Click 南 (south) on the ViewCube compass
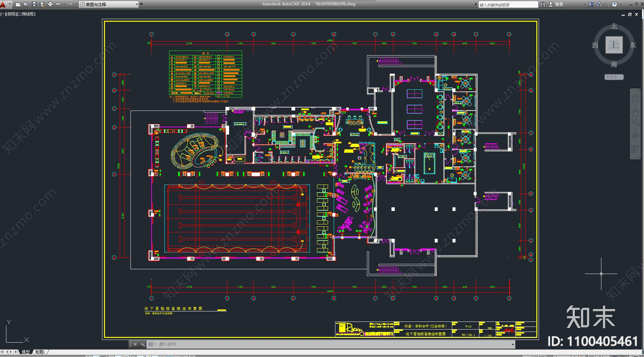This screenshot has height=357, width=644. tap(614, 64)
